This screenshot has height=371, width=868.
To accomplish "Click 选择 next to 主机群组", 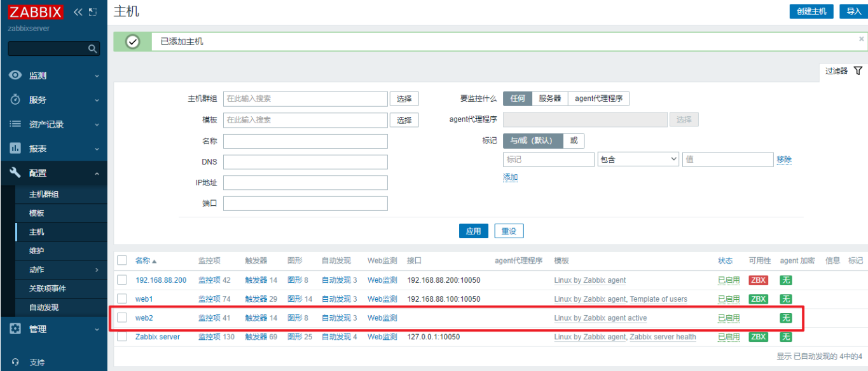I will 404,98.
